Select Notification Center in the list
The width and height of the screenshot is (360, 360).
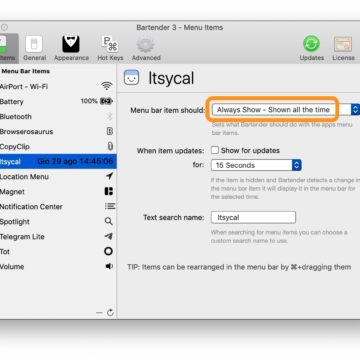[58, 207]
